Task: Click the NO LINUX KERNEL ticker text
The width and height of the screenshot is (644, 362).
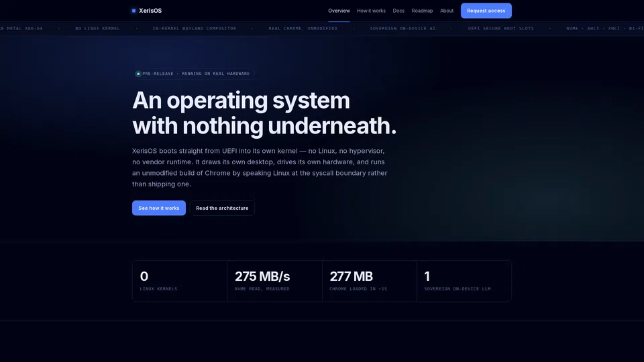Action: (x=97, y=29)
